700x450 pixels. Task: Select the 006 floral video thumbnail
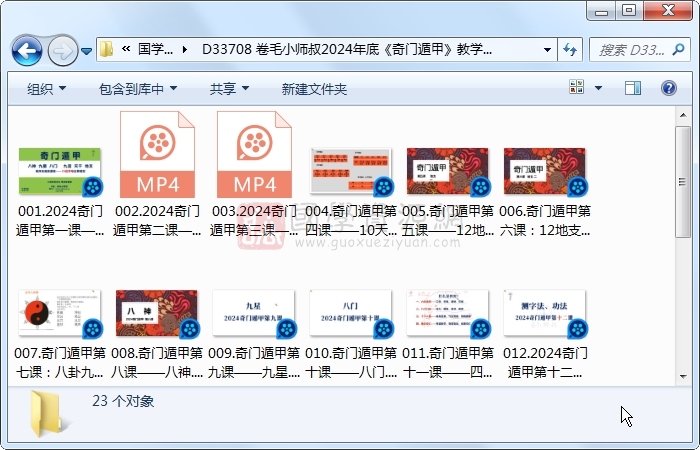pyautogui.click(x=545, y=171)
